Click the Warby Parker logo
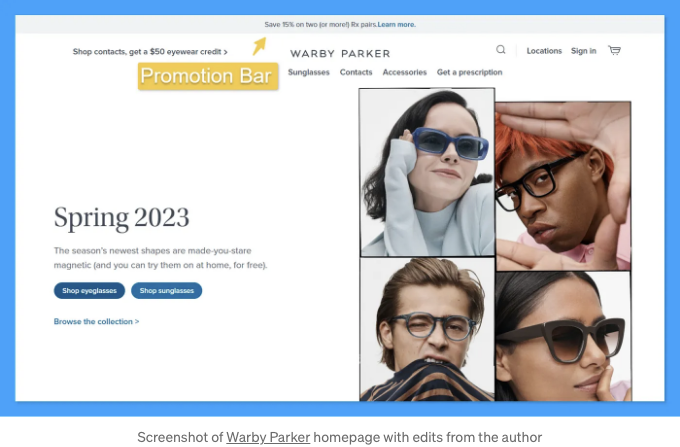 340,54
